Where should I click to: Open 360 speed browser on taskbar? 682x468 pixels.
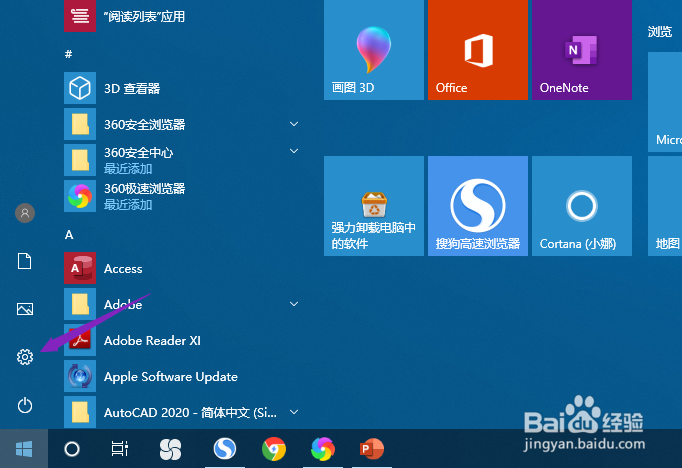click(x=323, y=448)
